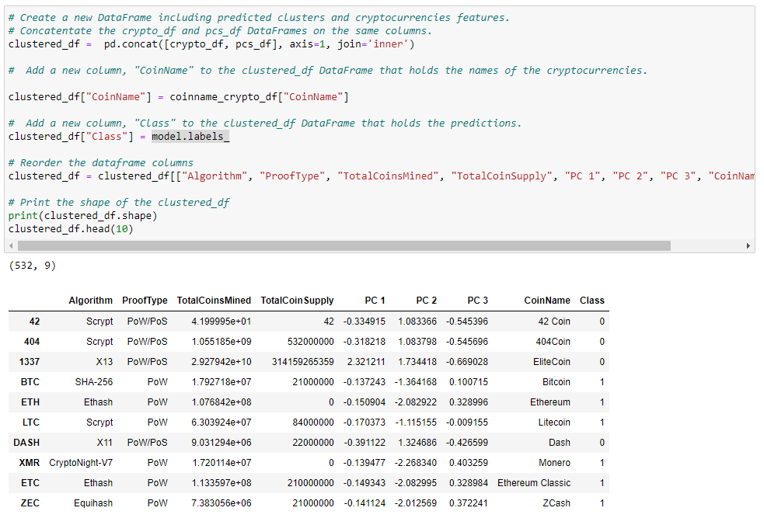
Task: Click the row index 404
Action: [x=32, y=342]
